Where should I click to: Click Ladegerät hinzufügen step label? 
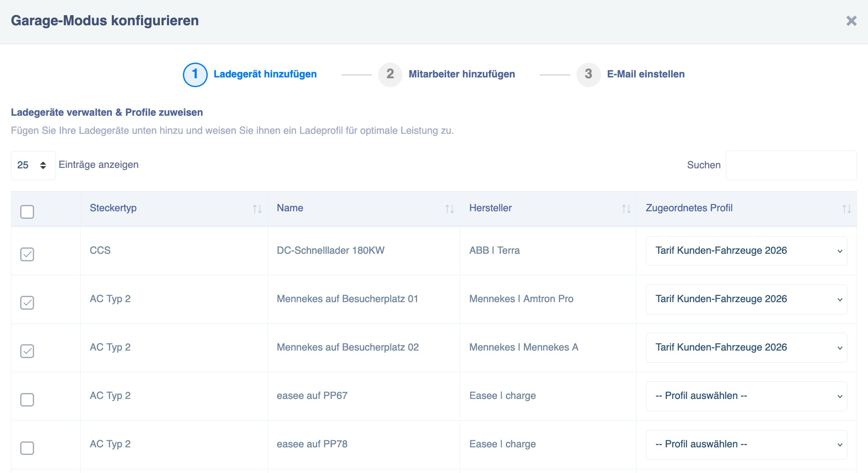tap(265, 74)
